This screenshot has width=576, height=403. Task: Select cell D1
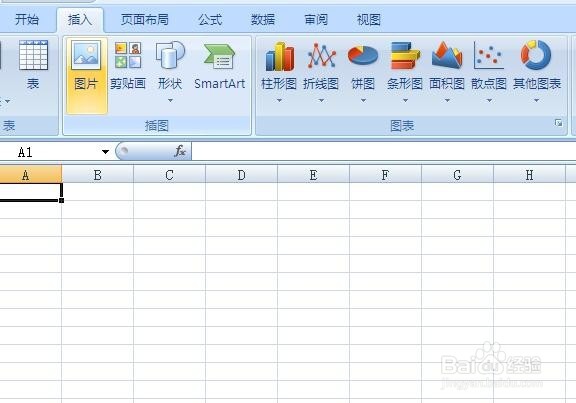coord(242,191)
